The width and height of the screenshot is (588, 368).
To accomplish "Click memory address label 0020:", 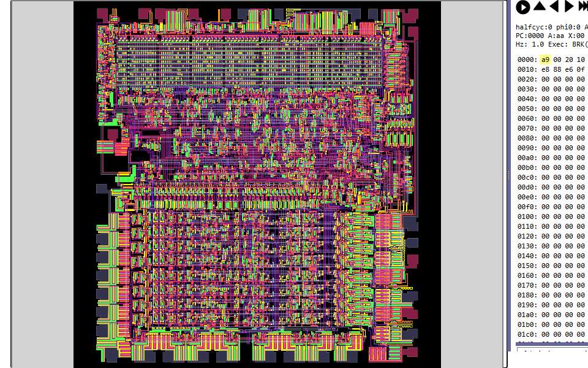I will tap(527, 79).
